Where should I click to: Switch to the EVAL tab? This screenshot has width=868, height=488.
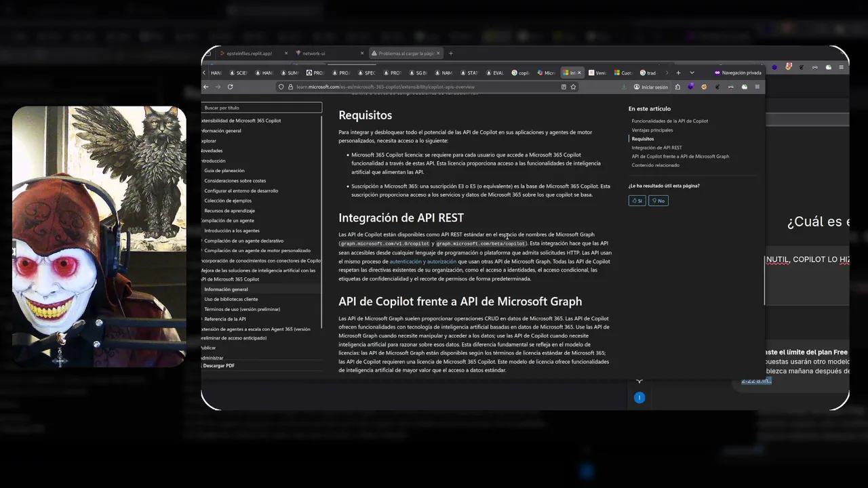[x=494, y=73]
